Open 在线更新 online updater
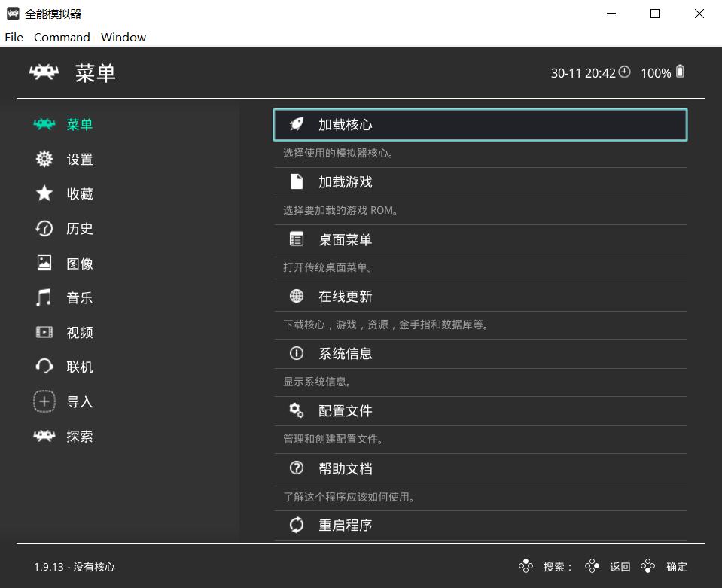 [x=346, y=296]
